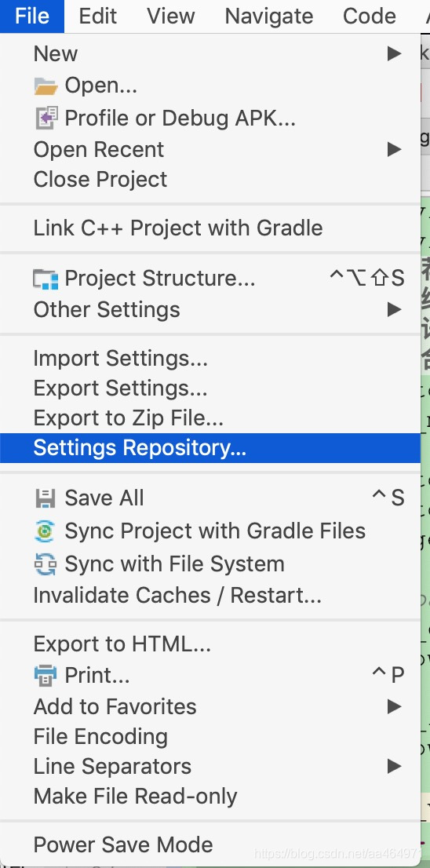Click the Sync Project with Gradle Files icon
The width and height of the screenshot is (430, 868).
[x=46, y=531]
